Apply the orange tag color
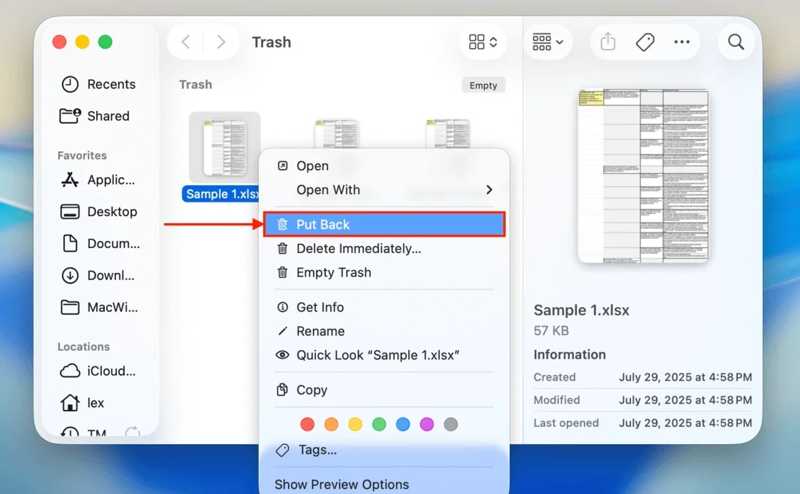The width and height of the screenshot is (800, 494). pyautogui.click(x=331, y=424)
